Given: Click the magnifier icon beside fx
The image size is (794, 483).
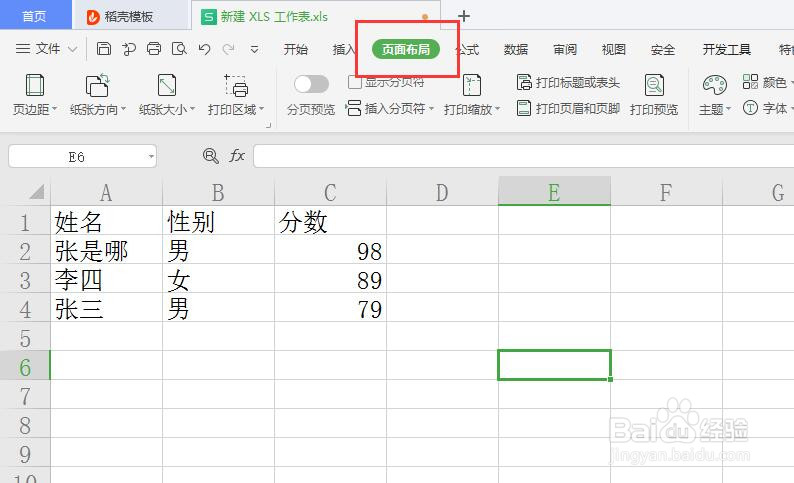Looking at the screenshot, I should pos(210,155).
